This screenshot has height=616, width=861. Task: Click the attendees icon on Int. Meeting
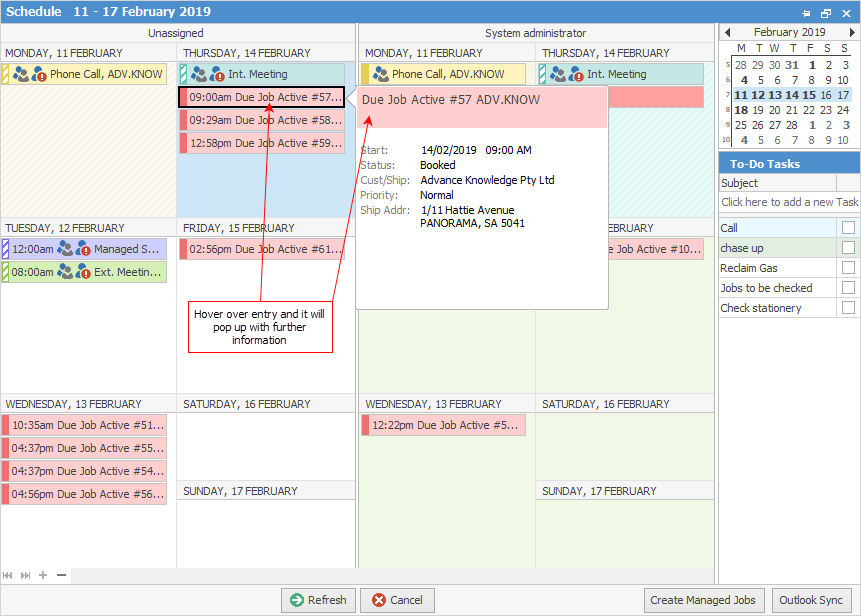tap(199, 73)
